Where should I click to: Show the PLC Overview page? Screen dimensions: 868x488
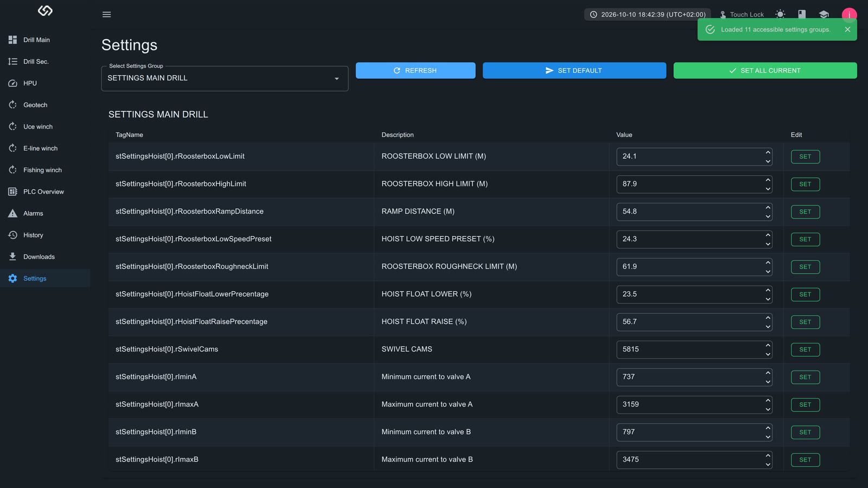click(x=45, y=192)
